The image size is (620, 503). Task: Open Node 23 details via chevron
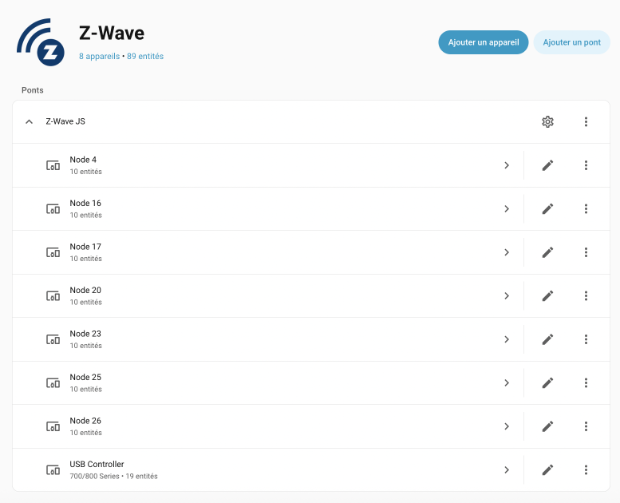point(507,339)
